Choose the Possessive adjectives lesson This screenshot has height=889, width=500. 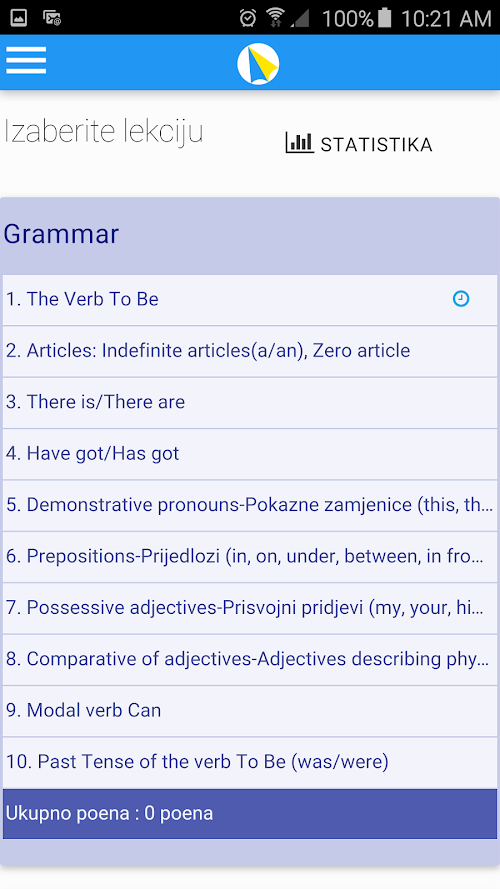click(x=250, y=608)
